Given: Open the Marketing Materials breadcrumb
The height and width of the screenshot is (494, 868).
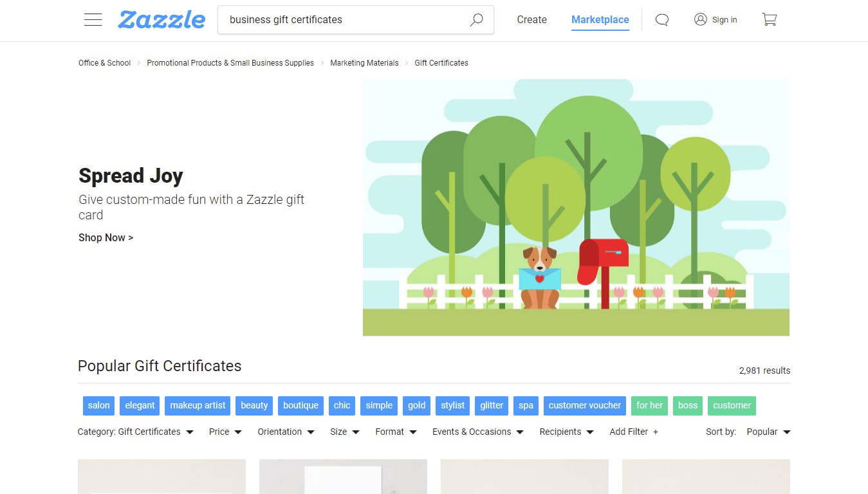Looking at the screenshot, I should [x=364, y=63].
